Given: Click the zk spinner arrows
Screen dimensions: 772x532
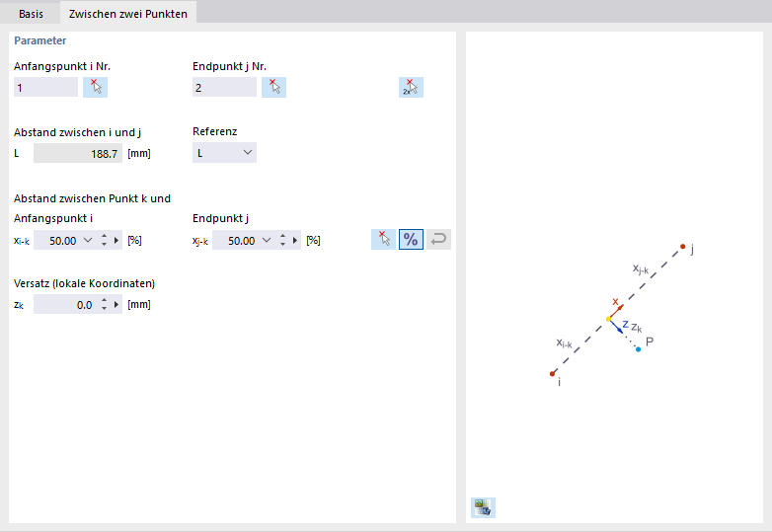Looking at the screenshot, I should coord(104,304).
